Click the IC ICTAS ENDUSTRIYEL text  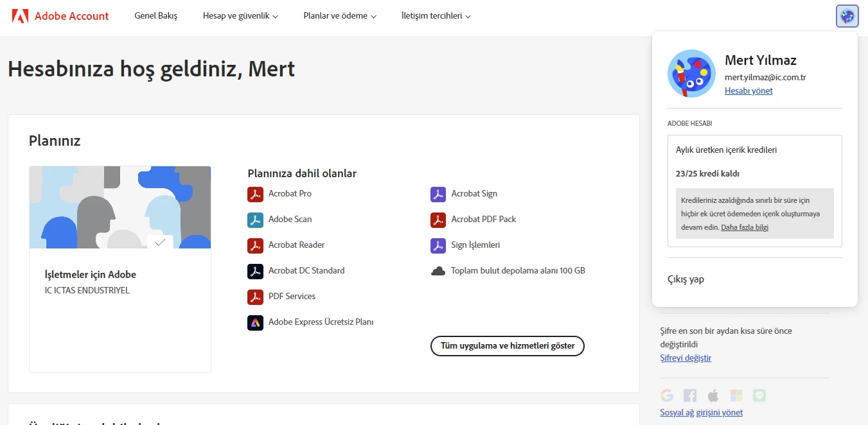pos(87,291)
